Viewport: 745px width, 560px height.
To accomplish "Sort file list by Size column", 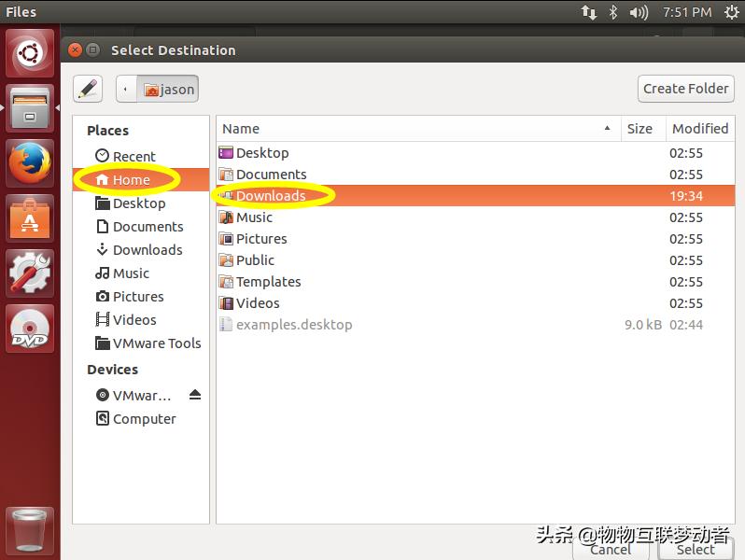I will pyautogui.click(x=643, y=129).
